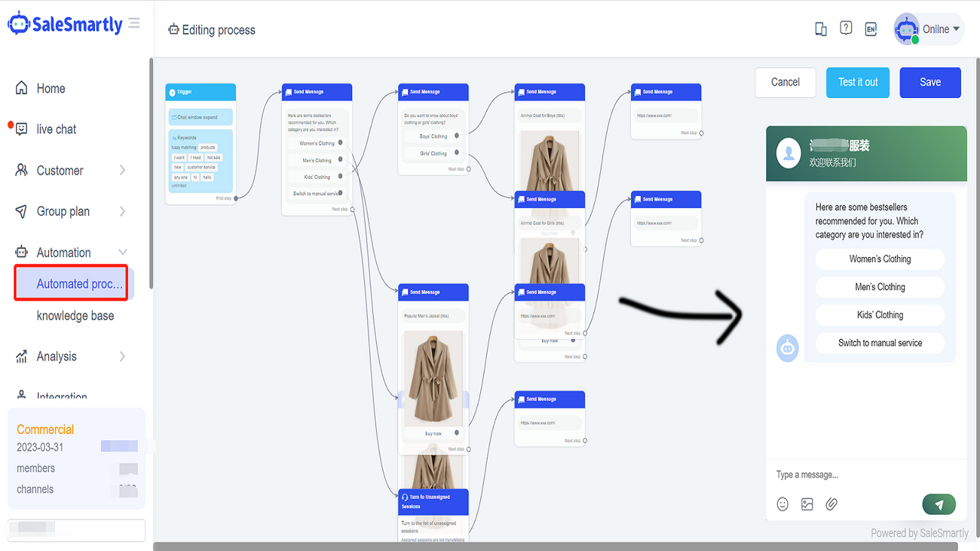Open knowledge base from the sidebar
This screenshot has height=551, width=980.
point(76,315)
